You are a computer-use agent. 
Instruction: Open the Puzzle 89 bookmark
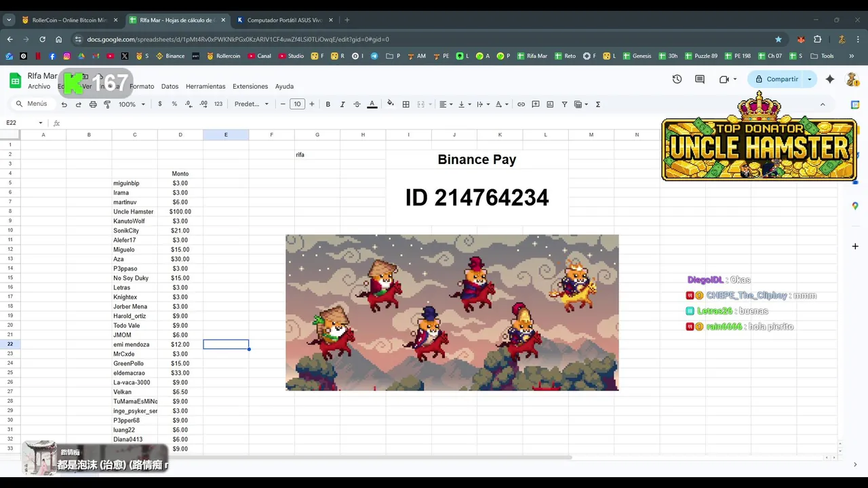701,56
